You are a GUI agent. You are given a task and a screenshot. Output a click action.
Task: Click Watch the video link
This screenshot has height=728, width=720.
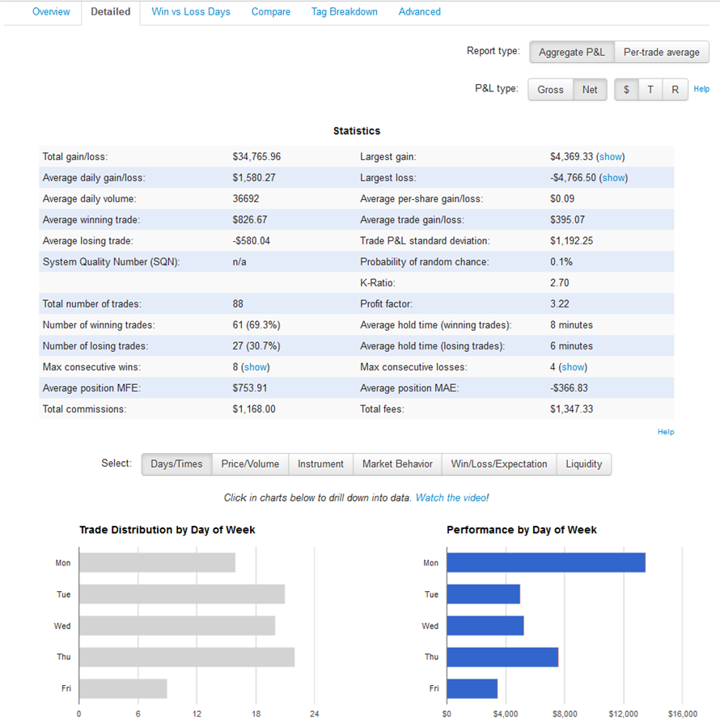click(451, 498)
